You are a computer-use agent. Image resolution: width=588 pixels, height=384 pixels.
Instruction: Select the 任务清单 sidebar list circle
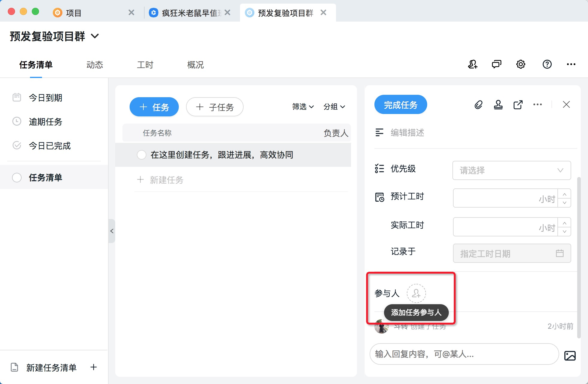tap(17, 177)
